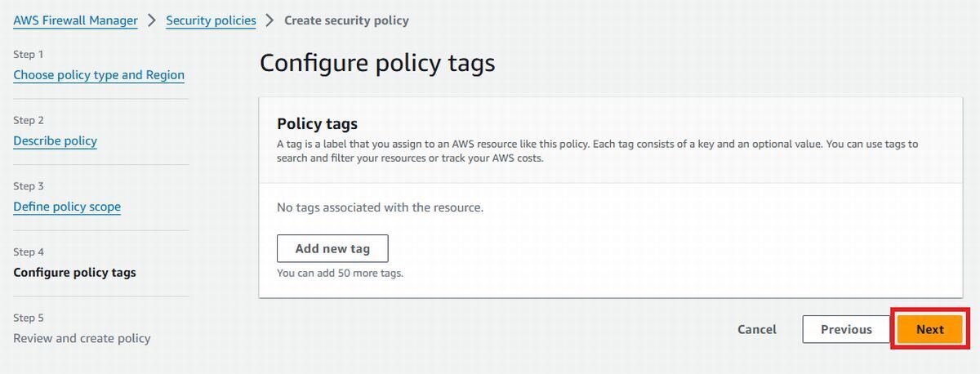Click the Add new tag button

pyautogui.click(x=332, y=248)
